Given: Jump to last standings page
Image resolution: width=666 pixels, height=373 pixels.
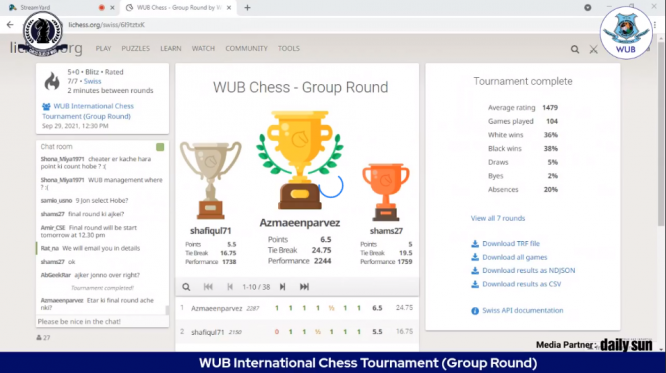Looking at the screenshot, I should coord(304,287).
